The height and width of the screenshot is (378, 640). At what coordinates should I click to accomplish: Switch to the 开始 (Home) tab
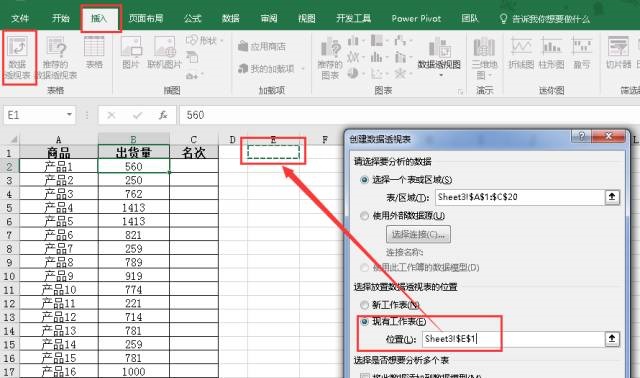pyautogui.click(x=61, y=18)
